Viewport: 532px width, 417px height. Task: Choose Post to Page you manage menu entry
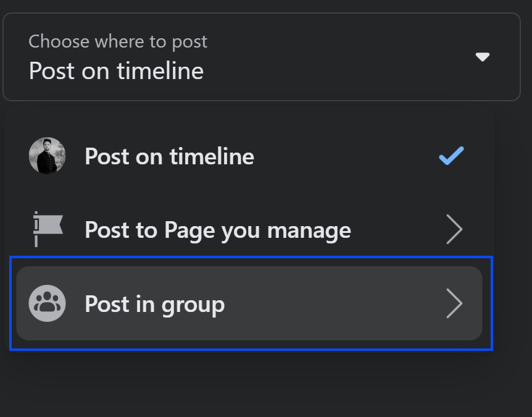[218, 229]
